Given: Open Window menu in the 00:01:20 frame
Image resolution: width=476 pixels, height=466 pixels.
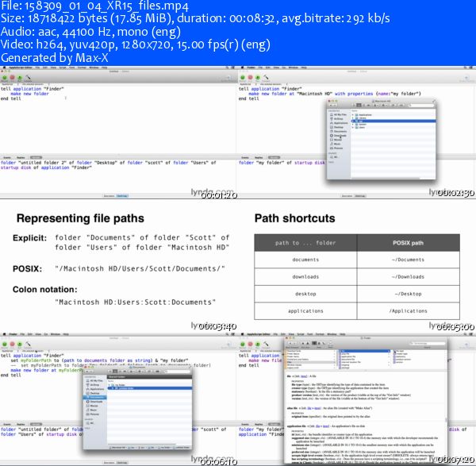Looking at the screenshot, I should [94, 67].
